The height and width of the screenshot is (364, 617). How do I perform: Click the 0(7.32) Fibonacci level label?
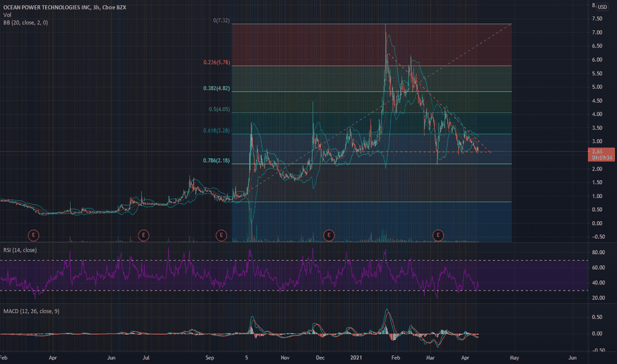[x=222, y=21]
